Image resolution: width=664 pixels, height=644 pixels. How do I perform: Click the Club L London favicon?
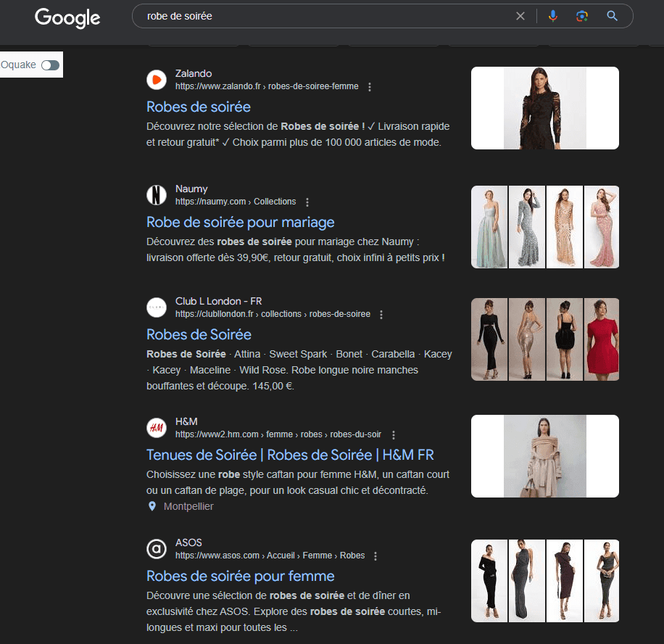click(157, 307)
